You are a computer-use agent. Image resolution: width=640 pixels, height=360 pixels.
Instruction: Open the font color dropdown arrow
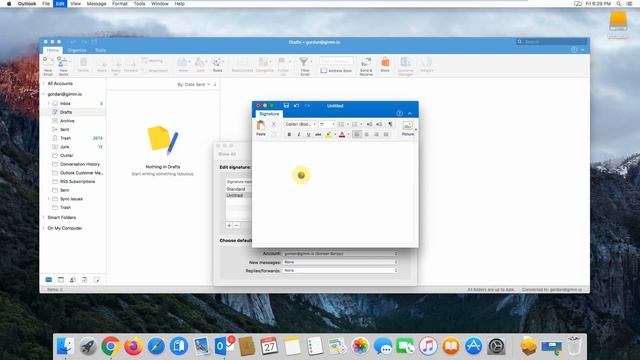[x=348, y=134]
